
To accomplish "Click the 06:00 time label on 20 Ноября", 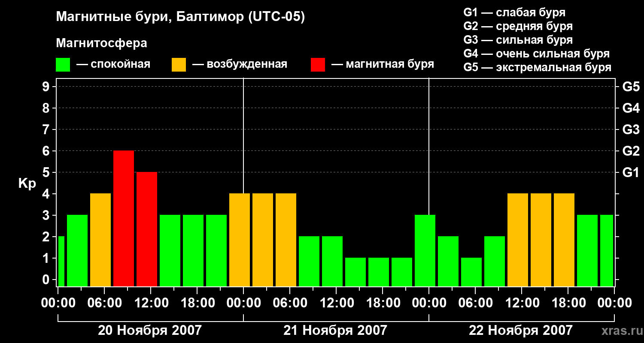I will [104, 303].
